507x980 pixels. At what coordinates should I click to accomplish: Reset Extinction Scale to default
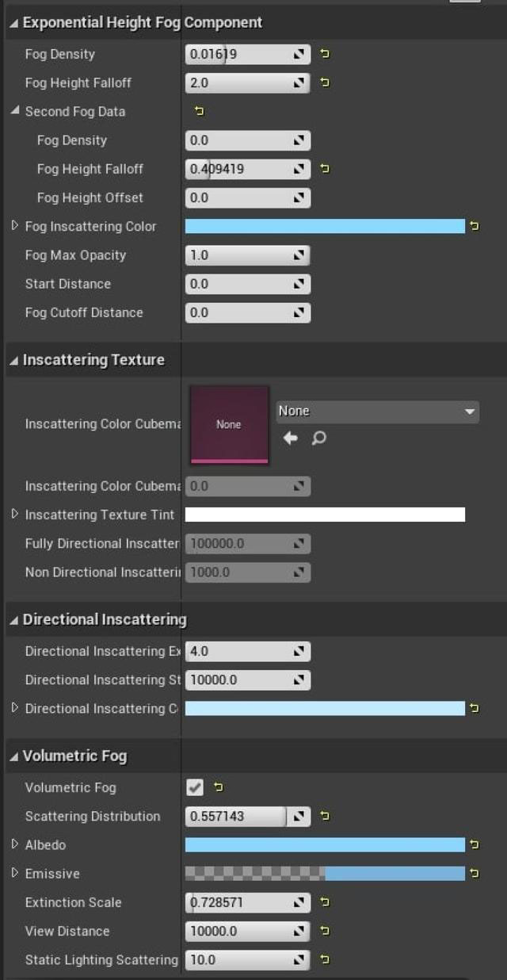click(x=325, y=902)
